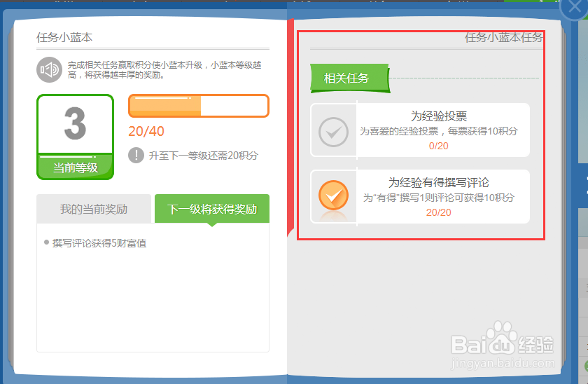588x384 pixels.
Task: Click the 20/20 comment progress text
Action: pos(439,212)
